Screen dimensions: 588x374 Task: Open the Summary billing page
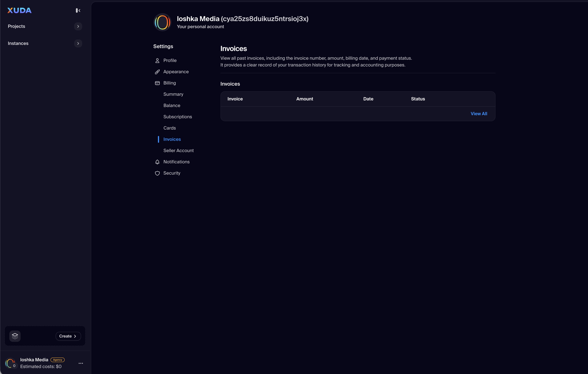point(173,94)
